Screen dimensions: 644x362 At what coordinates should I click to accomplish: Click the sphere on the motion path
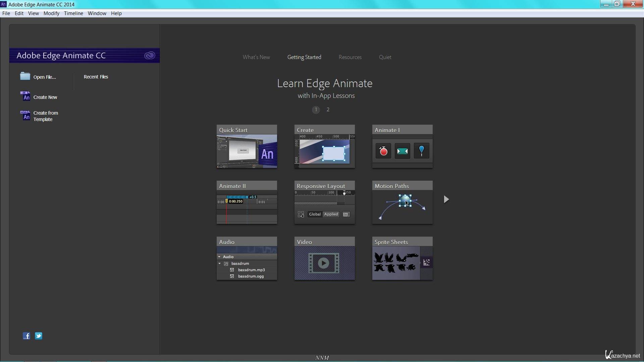pos(405,200)
